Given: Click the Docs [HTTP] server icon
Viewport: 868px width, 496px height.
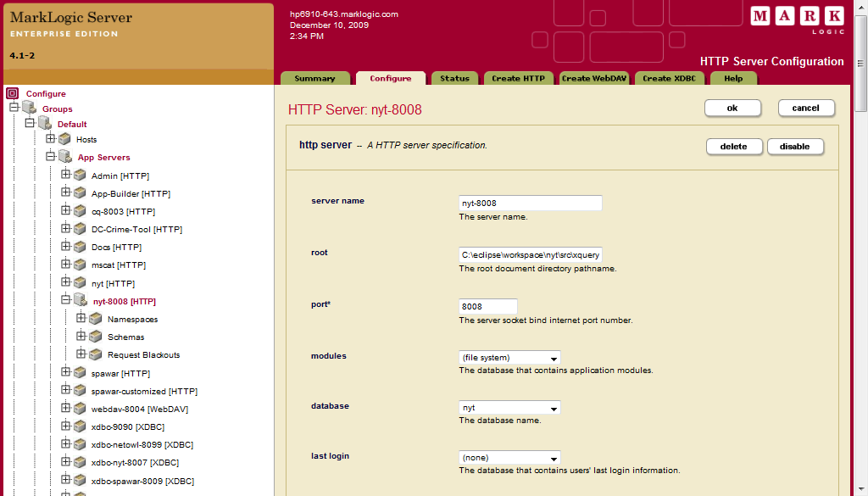Looking at the screenshot, I should click(x=80, y=247).
